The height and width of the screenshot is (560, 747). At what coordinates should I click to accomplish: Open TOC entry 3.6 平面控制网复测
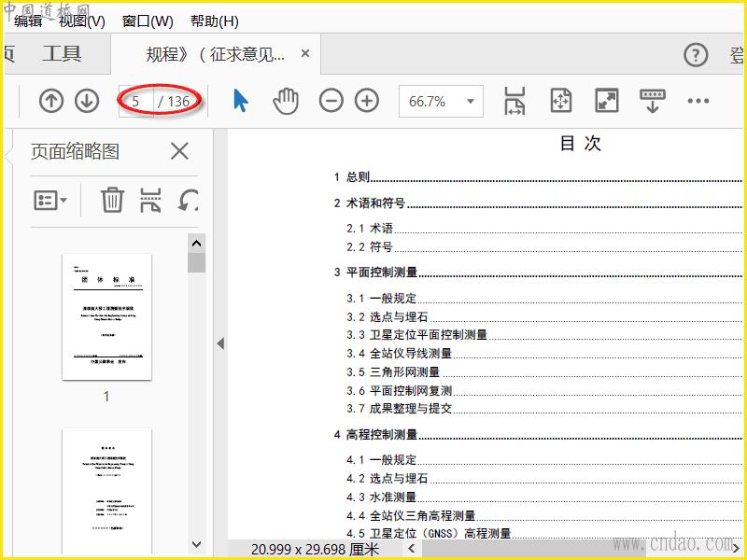coord(544,390)
